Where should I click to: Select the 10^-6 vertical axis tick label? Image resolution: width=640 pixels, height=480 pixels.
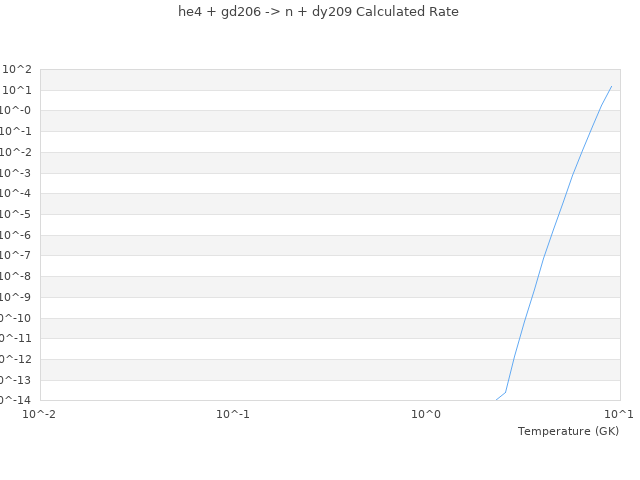point(16,235)
